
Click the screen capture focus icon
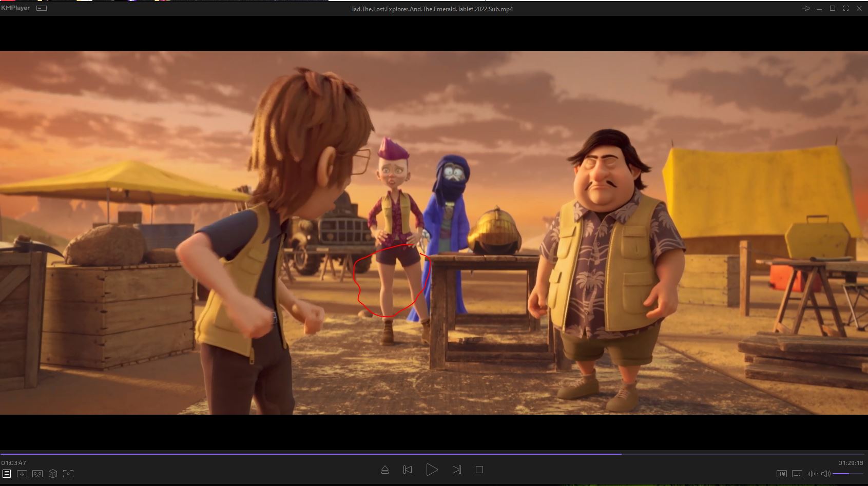(68, 474)
